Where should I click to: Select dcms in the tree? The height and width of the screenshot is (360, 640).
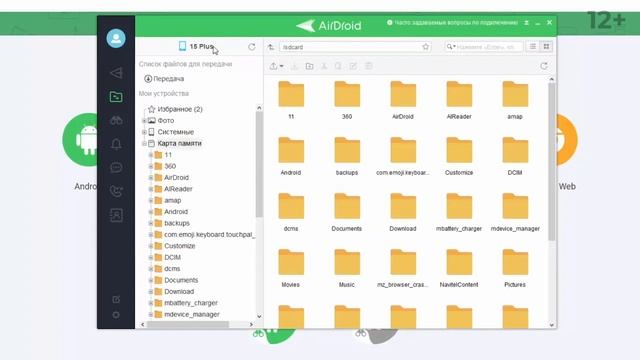point(172,269)
